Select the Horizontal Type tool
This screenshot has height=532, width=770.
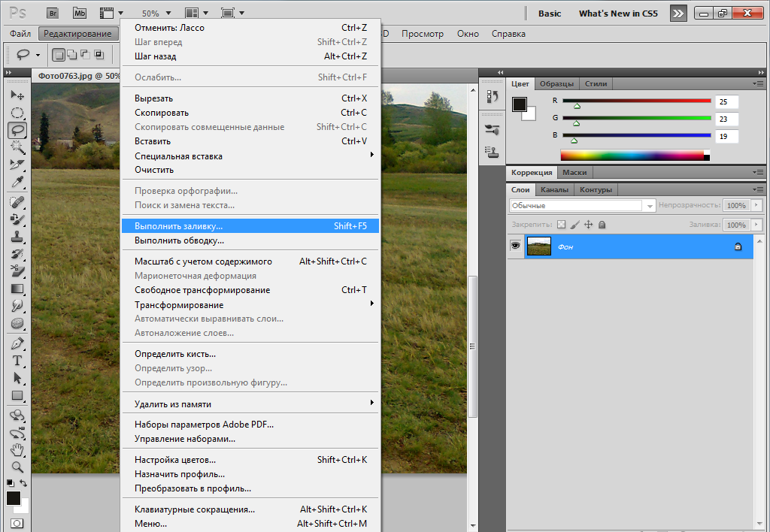coord(17,361)
